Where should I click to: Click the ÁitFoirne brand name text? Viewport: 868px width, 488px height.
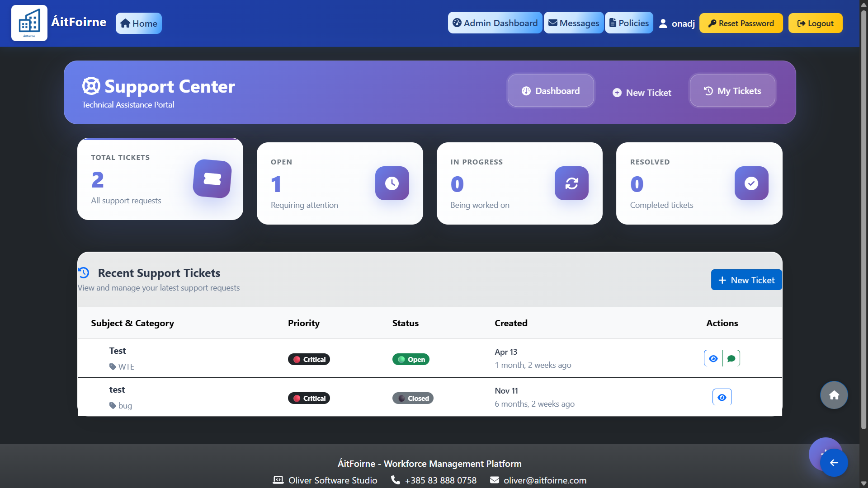pyautogui.click(x=79, y=22)
